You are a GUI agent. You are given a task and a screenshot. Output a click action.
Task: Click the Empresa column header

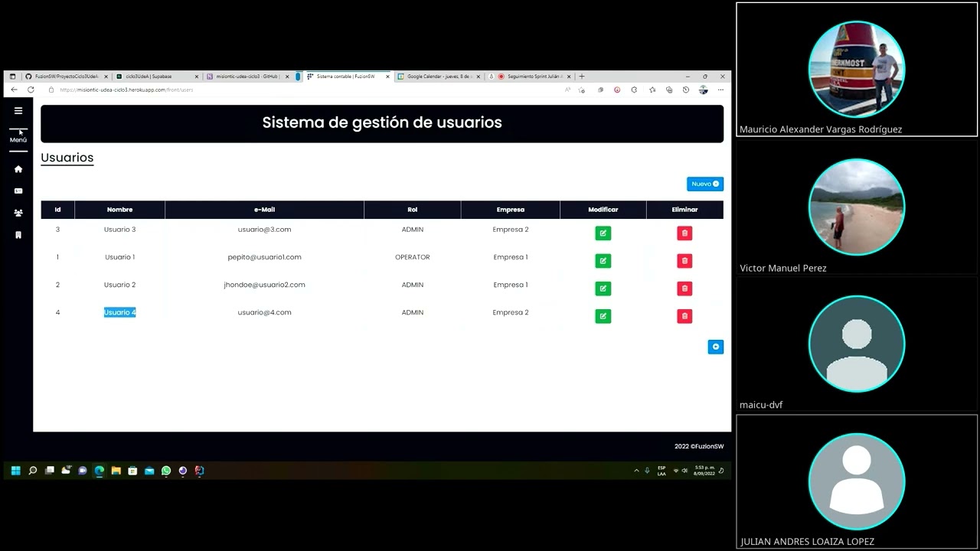coord(511,210)
